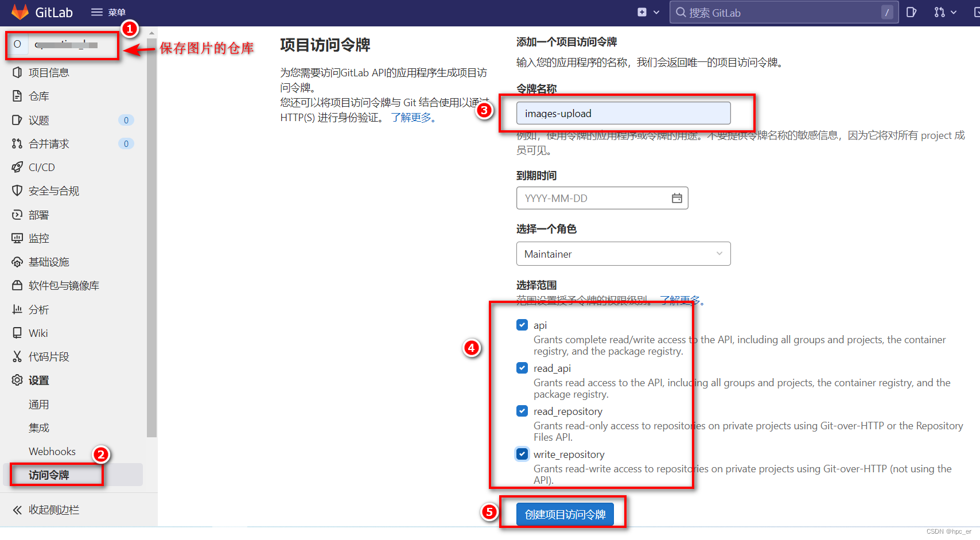Click the write_repository label text

click(569, 454)
